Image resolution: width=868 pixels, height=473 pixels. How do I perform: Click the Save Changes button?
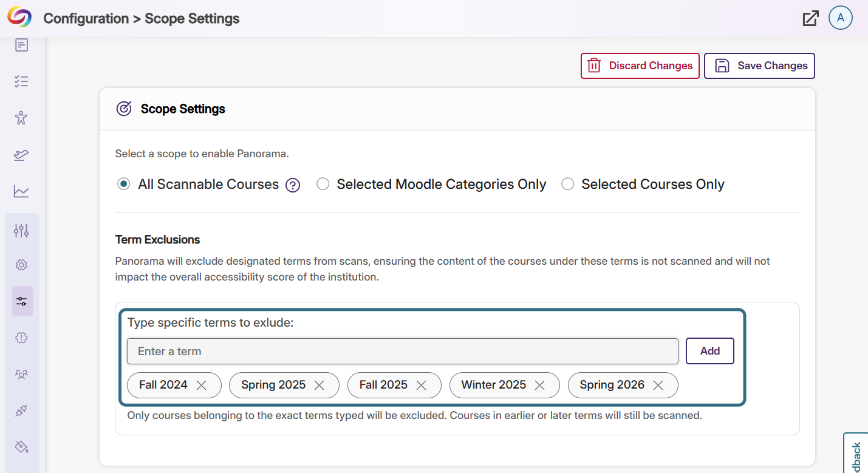click(759, 66)
